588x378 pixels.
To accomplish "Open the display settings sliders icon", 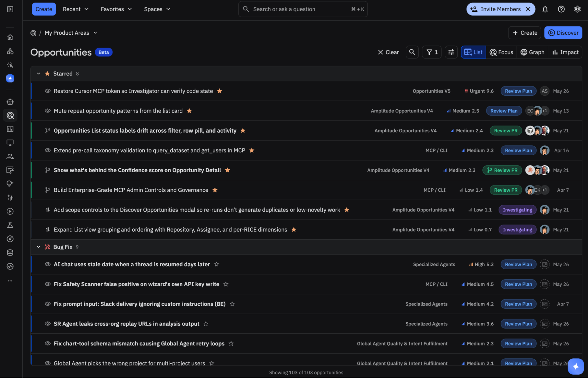I will [x=451, y=52].
